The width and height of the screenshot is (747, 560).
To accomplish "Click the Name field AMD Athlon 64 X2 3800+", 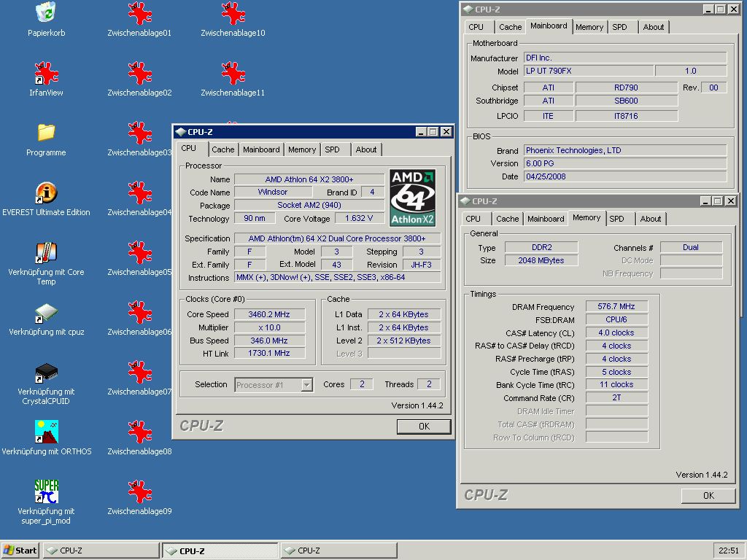I will (x=309, y=179).
